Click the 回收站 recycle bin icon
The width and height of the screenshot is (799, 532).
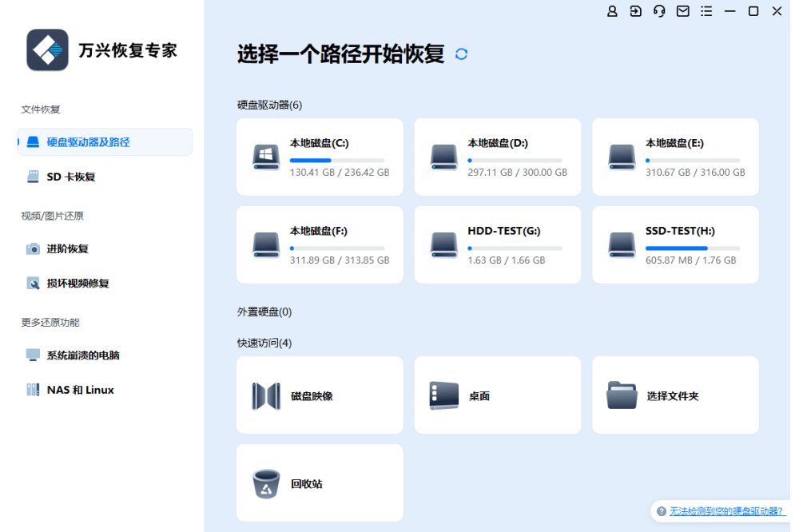pyautogui.click(x=266, y=483)
